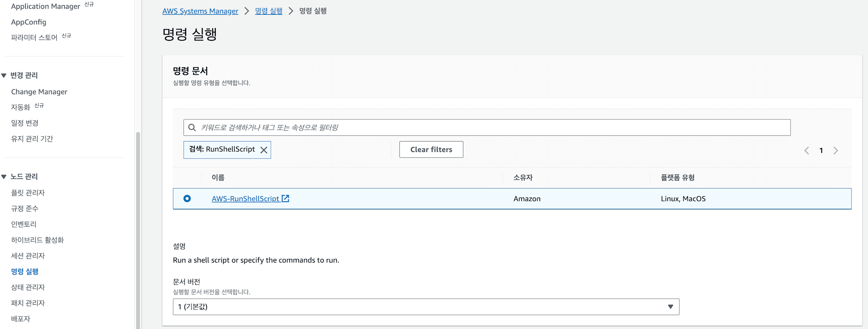The height and width of the screenshot is (329, 868).
Task: Collapse the 변경 관리 section
Action: coord(4,76)
